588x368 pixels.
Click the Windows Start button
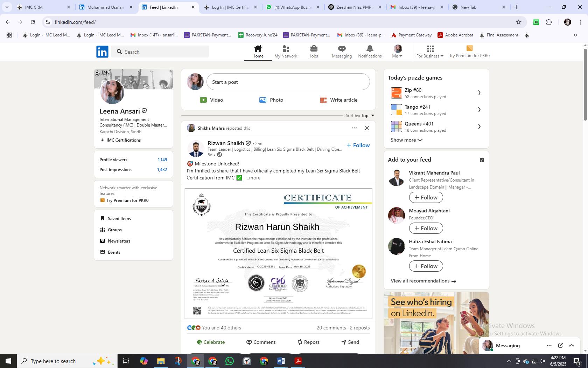(x=8, y=361)
